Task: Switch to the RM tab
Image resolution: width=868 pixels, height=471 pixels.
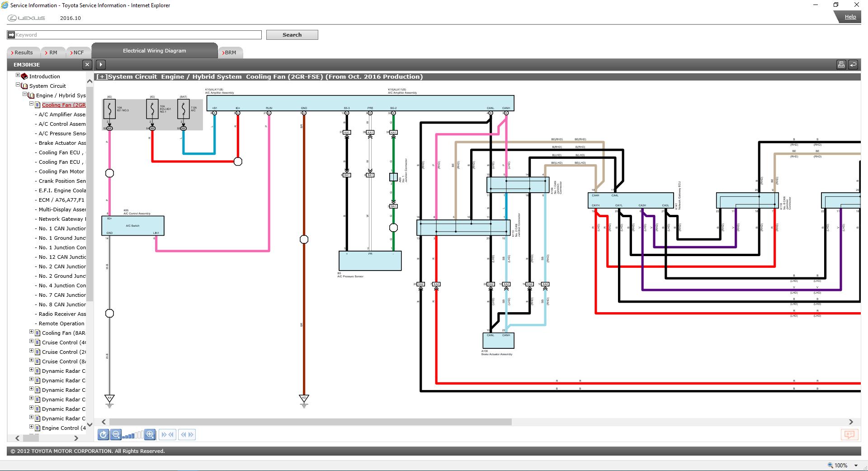Action: tap(53, 52)
